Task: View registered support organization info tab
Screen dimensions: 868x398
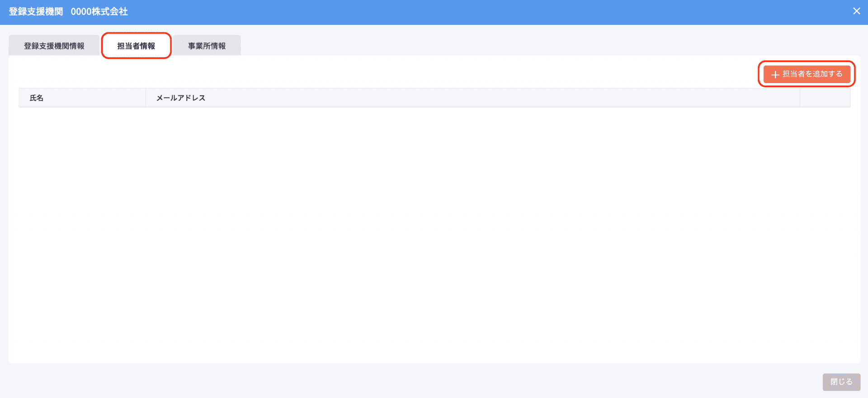Action: 54,46
